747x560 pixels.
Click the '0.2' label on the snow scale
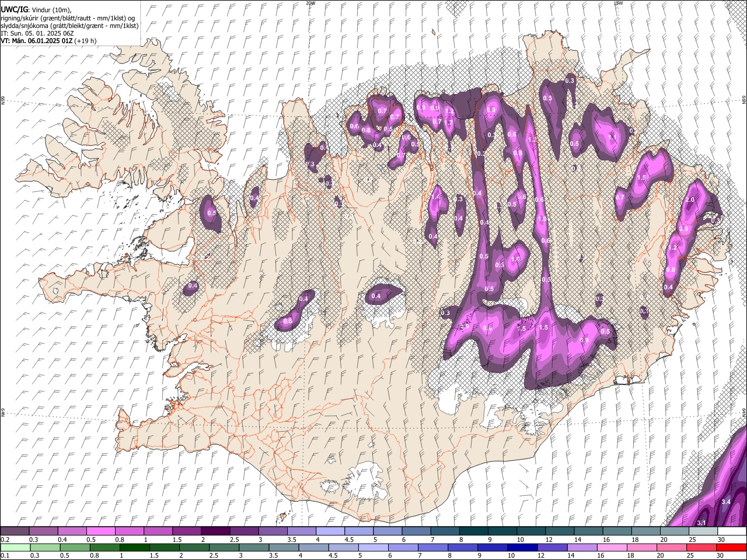tap(5, 540)
